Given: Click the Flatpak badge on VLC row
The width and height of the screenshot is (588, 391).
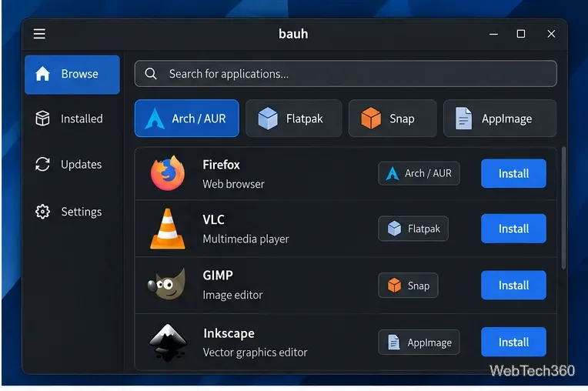Looking at the screenshot, I should pyautogui.click(x=413, y=229).
